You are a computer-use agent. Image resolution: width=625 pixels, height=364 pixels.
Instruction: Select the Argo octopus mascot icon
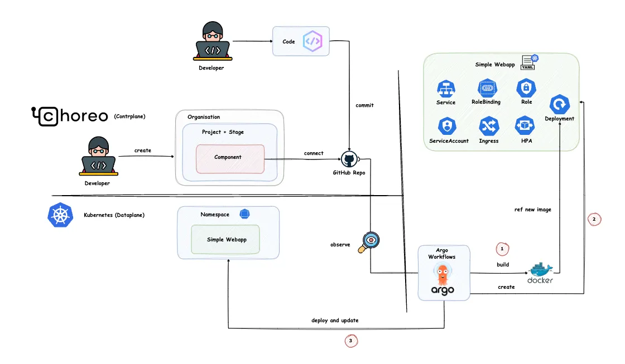click(443, 275)
